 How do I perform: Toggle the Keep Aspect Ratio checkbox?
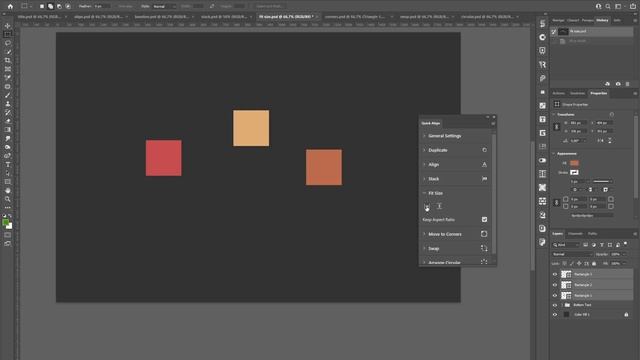tap(484, 220)
